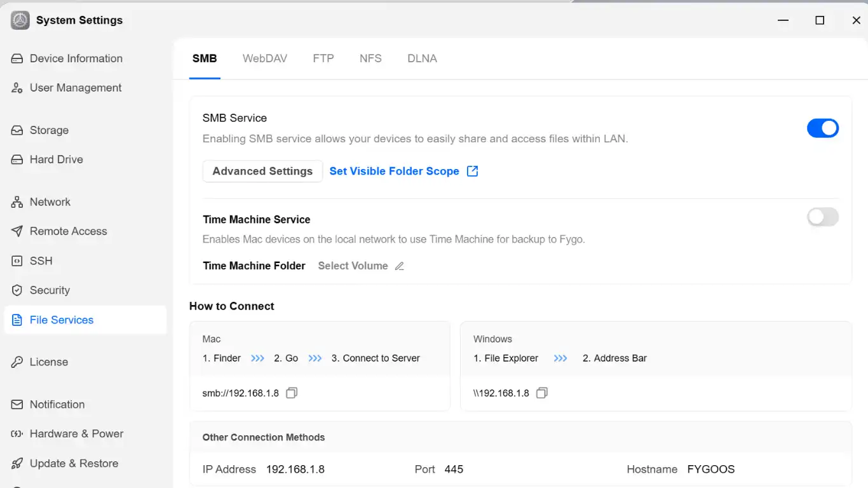The image size is (868, 488).
Task: Open Device Information in the sidebar
Action: click(x=85, y=58)
